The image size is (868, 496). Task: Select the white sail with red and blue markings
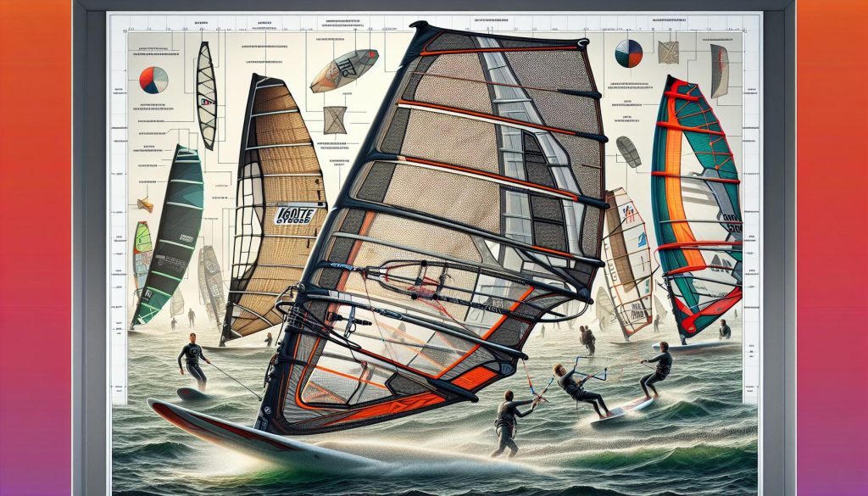coord(626,254)
